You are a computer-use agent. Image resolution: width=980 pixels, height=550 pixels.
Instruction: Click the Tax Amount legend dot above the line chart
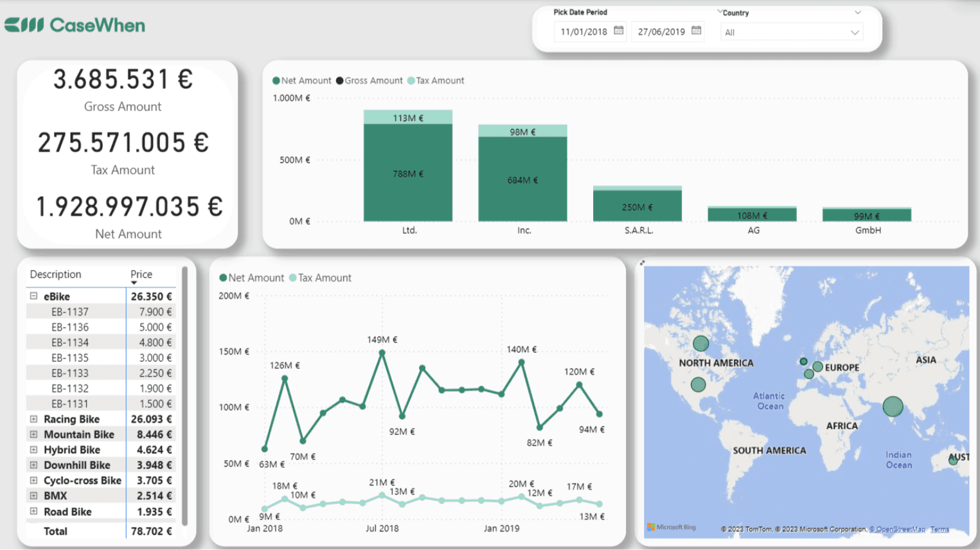(292, 278)
